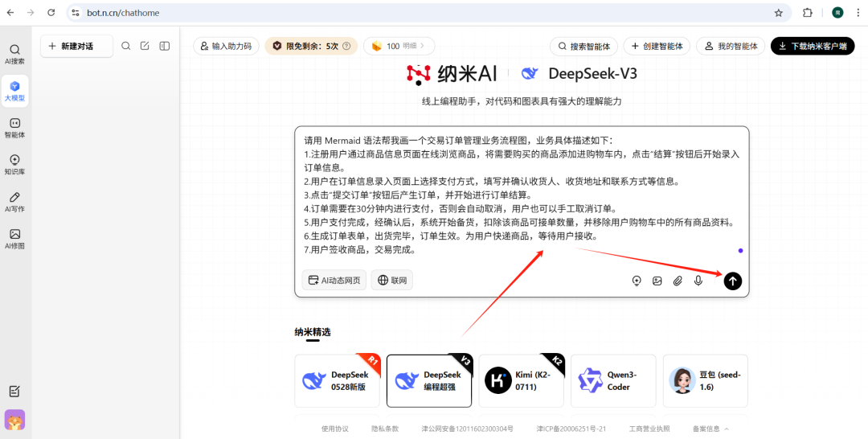Image resolution: width=868 pixels, height=439 pixels.
Task: Click the browser back arrow
Action: tap(10, 13)
